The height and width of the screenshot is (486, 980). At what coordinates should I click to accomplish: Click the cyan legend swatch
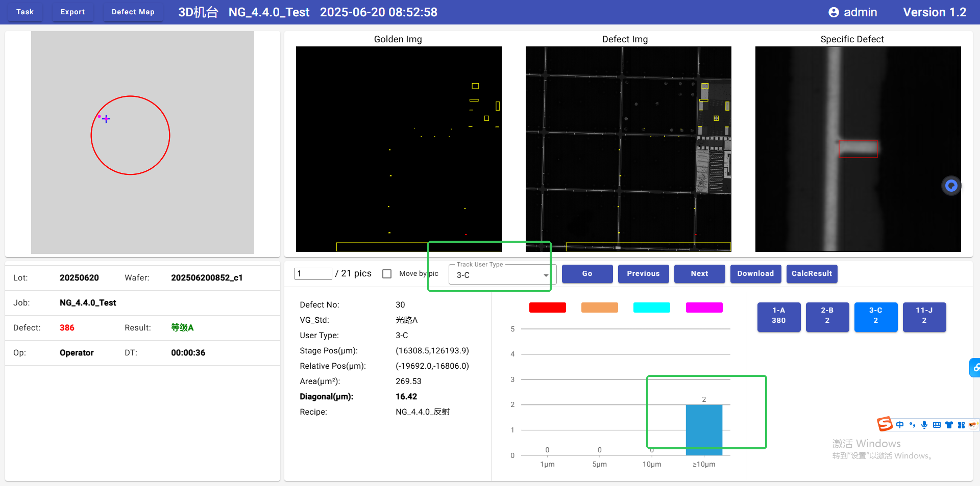(652, 308)
